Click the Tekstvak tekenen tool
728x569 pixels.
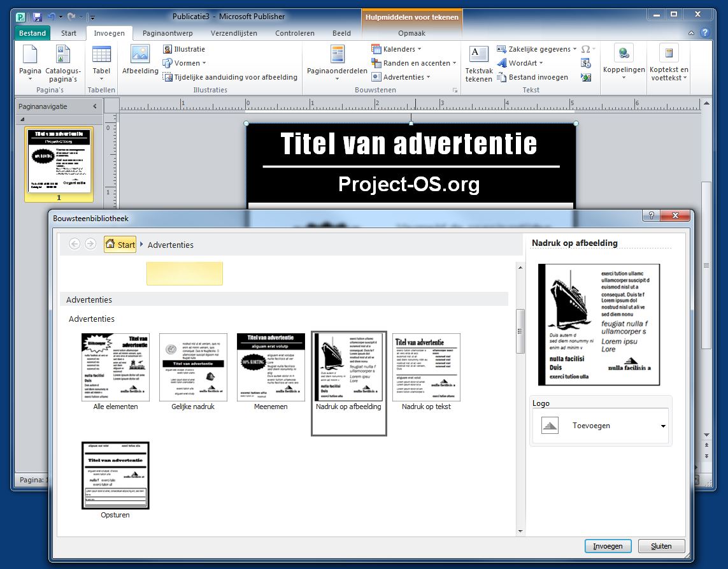click(x=479, y=64)
